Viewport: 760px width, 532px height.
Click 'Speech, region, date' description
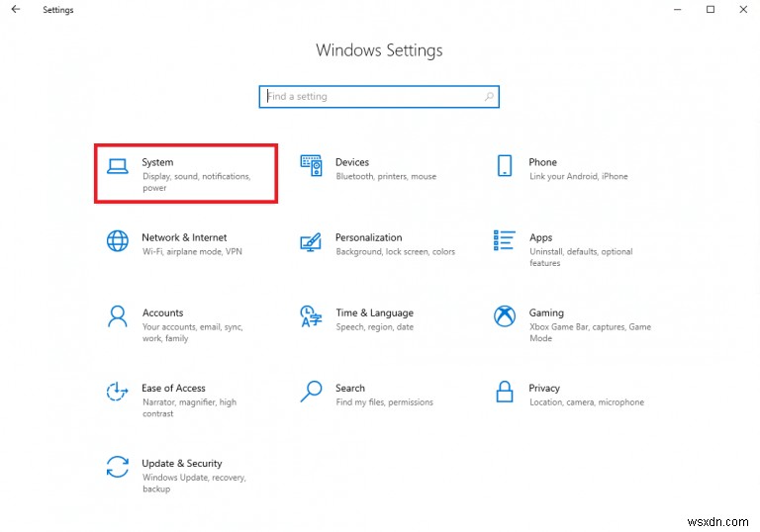click(x=375, y=327)
